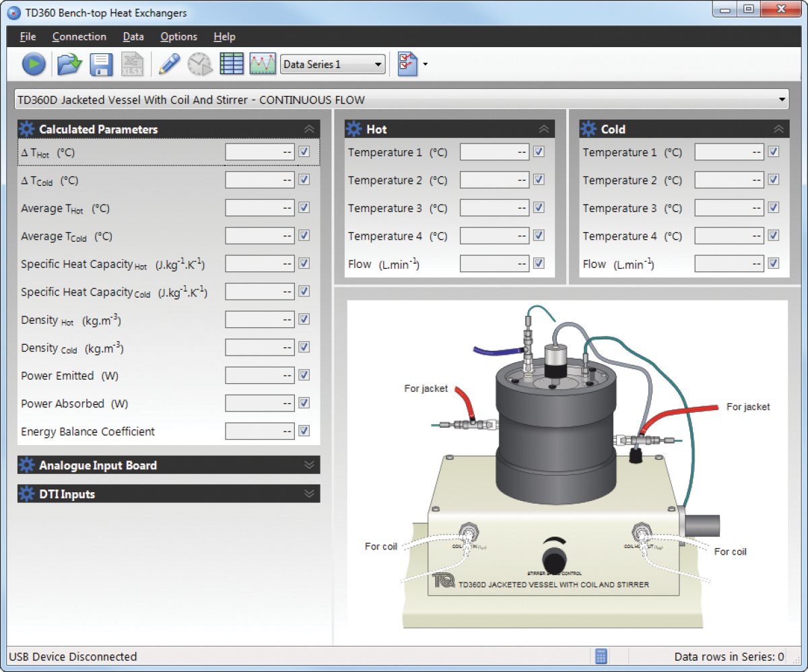Disable the Specific Heat Capacity Hot checkbox
The image size is (808, 672).
coord(304,264)
